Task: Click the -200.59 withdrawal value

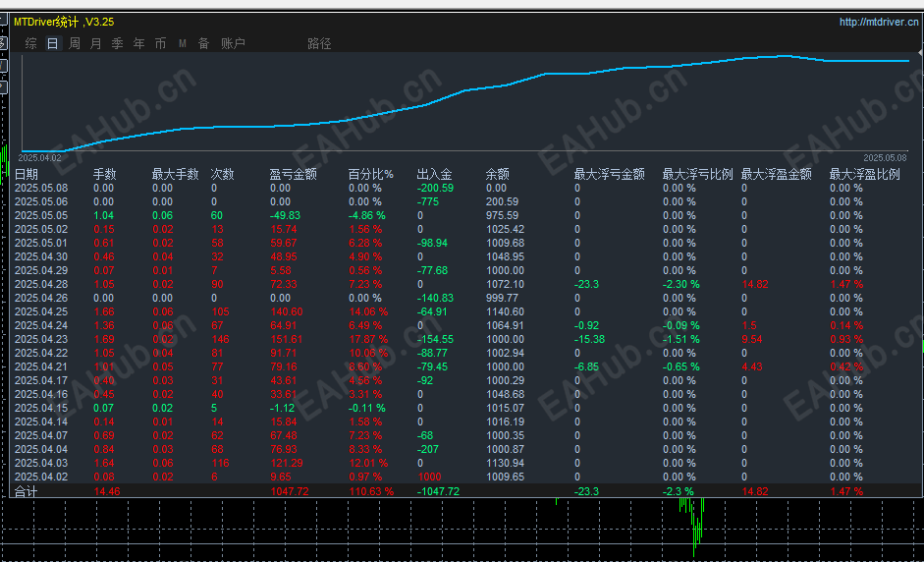Action: tap(435, 188)
